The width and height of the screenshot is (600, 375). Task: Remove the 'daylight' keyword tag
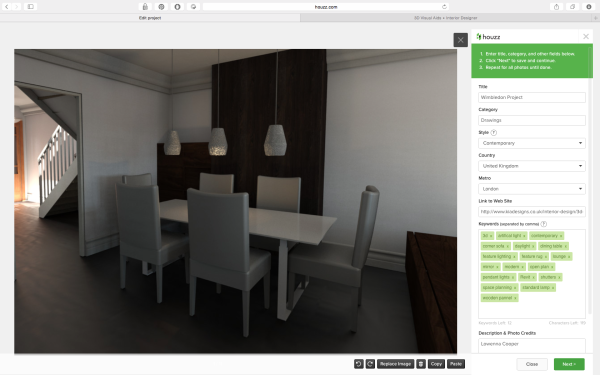[533, 246]
